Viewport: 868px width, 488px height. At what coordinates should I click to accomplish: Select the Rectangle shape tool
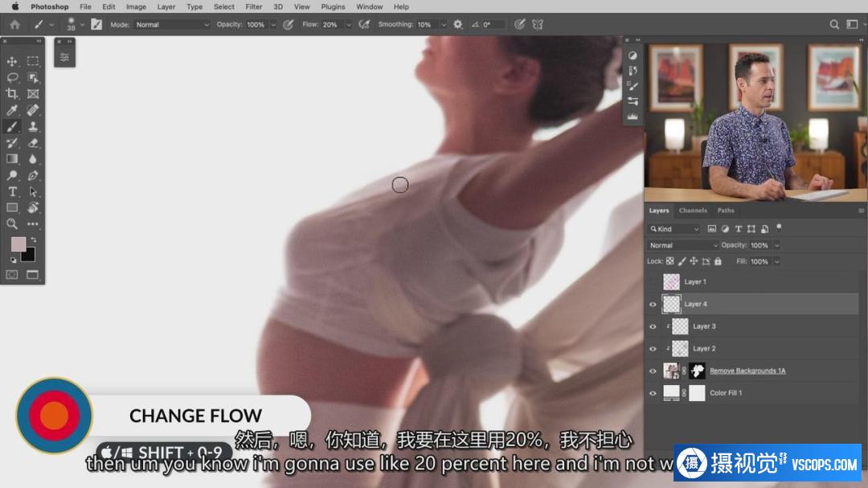[11, 207]
